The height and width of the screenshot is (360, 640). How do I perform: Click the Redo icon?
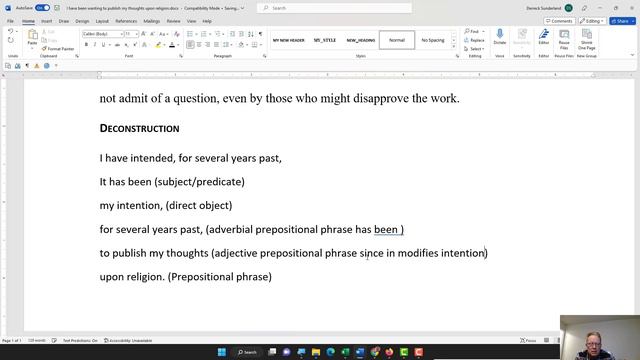11,40
